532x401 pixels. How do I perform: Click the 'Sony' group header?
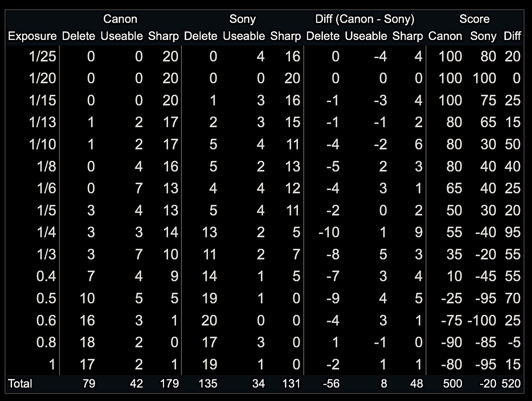click(x=243, y=19)
